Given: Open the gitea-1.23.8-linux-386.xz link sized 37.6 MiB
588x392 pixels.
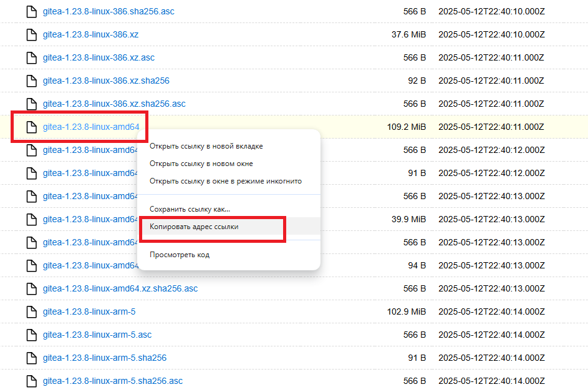Looking at the screenshot, I should click(x=90, y=34).
